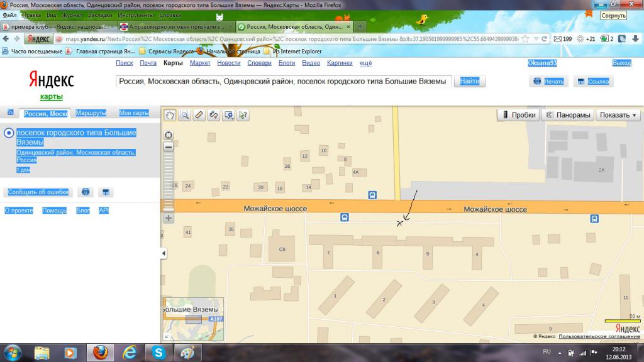The height and width of the screenshot is (362, 644).
Task: Click the Выход logout link
Action: click(x=621, y=63)
